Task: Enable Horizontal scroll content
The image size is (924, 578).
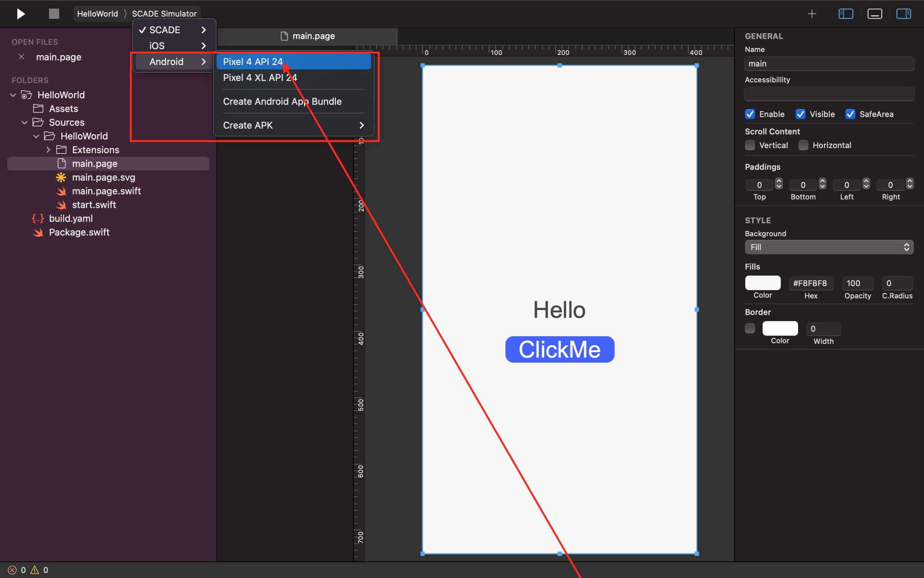Action: click(x=803, y=145)
